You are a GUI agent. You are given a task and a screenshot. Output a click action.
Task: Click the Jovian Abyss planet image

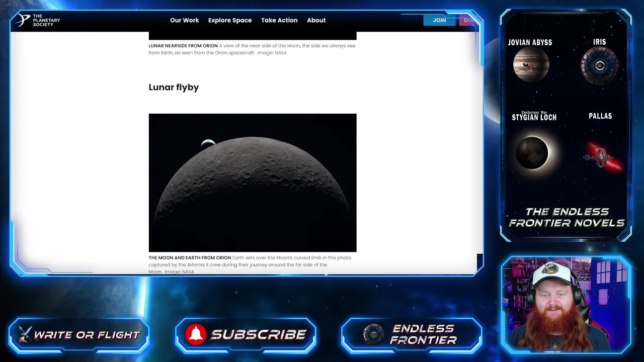point(531,65)
